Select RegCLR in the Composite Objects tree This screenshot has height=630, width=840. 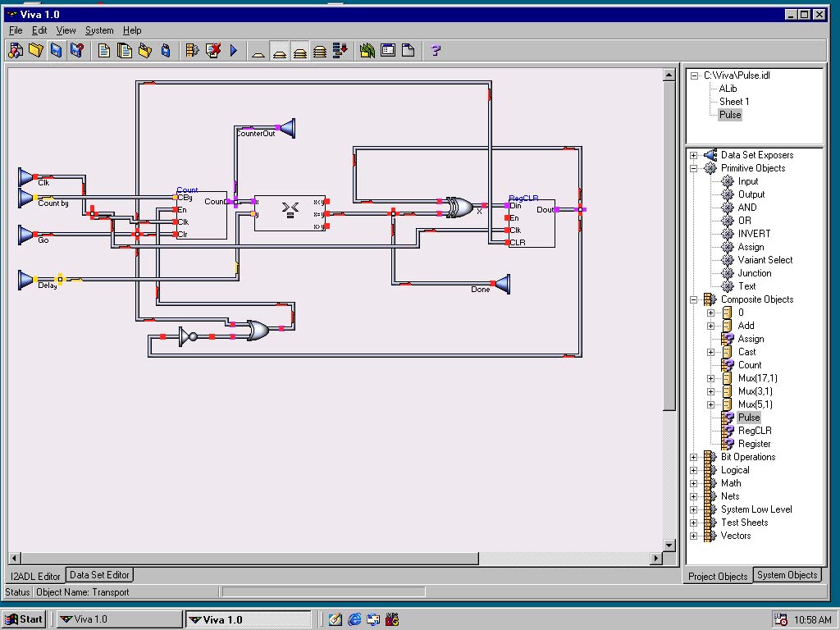tap(754, 431)
